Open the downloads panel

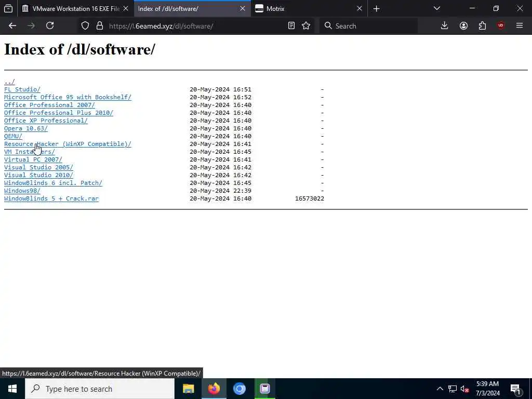tap(445, 26)
